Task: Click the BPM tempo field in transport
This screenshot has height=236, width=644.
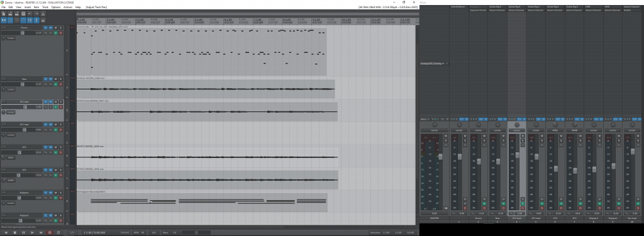Action: (x=139, y=233)
